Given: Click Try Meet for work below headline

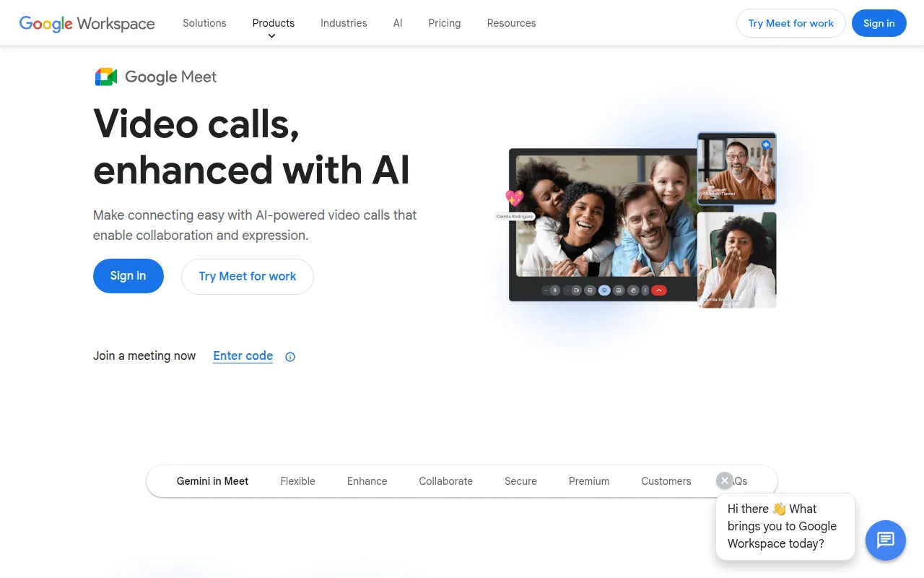Looking at the screenshot, I should click(248, 276).
